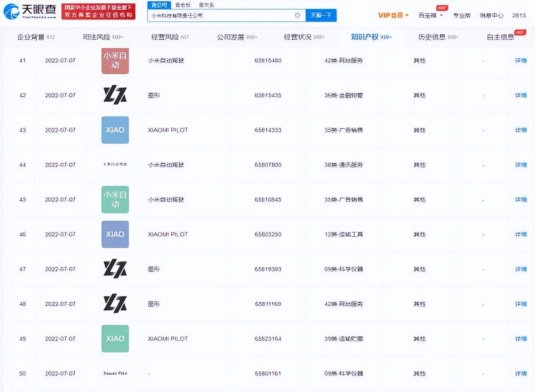535x392 pixels.
Task: Open 详情 for registration 65819393
Action: 521,269
